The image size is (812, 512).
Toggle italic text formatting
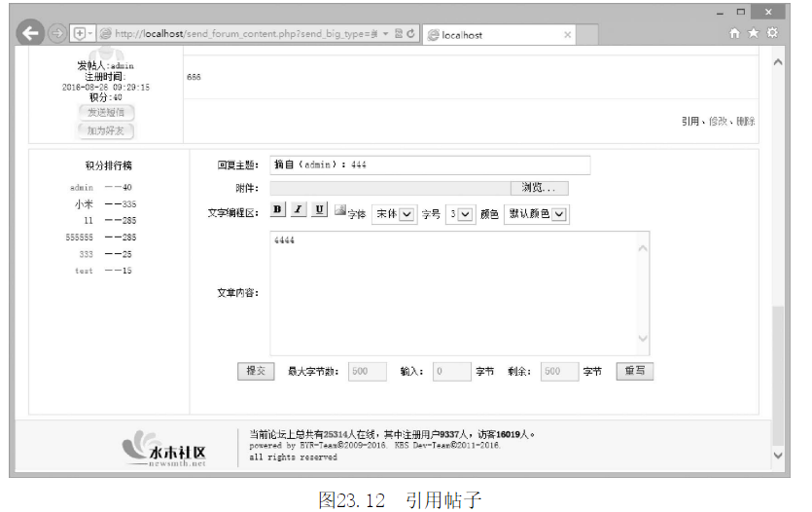(298, 210)
